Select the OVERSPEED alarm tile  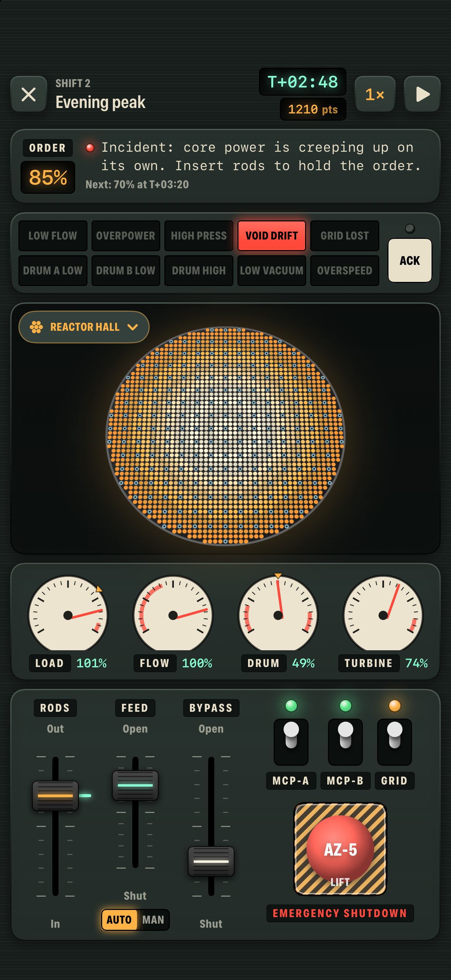[x=344, y=271]
